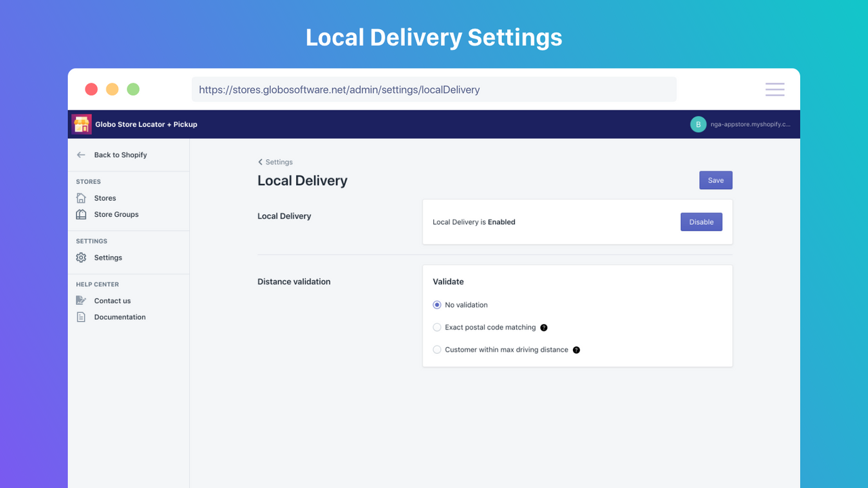Select Customer within max driving distance

coord(437,350)
